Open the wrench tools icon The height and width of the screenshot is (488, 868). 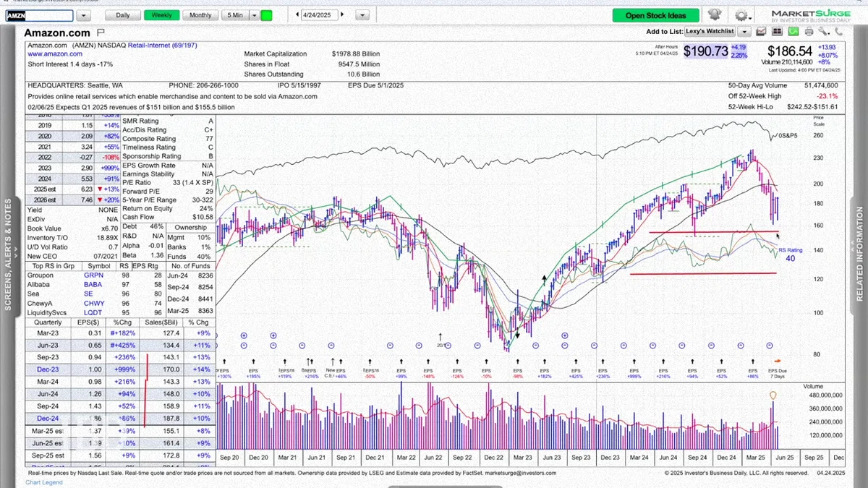pos(824,32)
